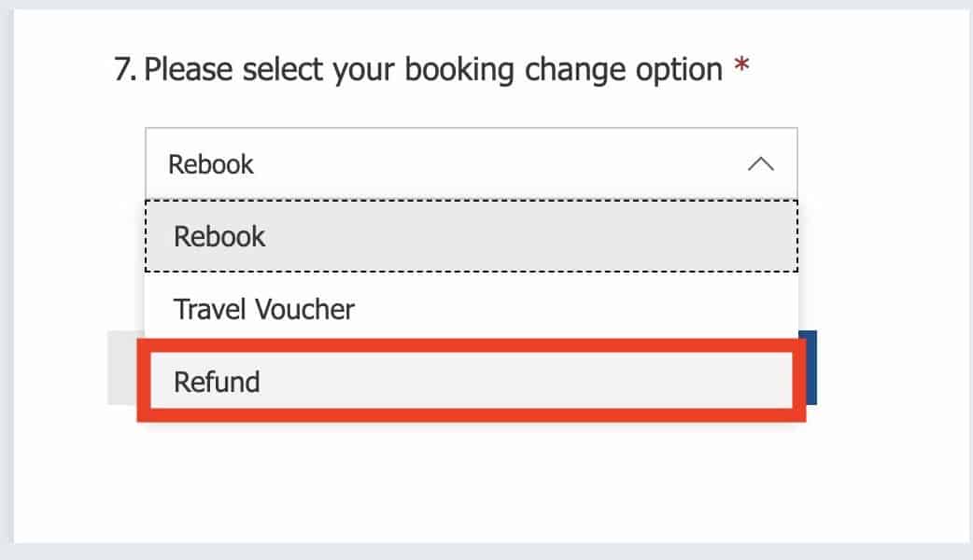Choose Travel Voucher from the list
This screenshot has height=560, width=973.
pyautogui.click(x=264, y=309)
